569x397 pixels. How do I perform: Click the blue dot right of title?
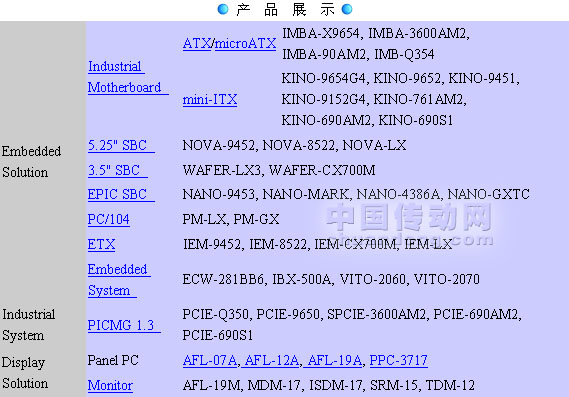[x=347, y=9]
